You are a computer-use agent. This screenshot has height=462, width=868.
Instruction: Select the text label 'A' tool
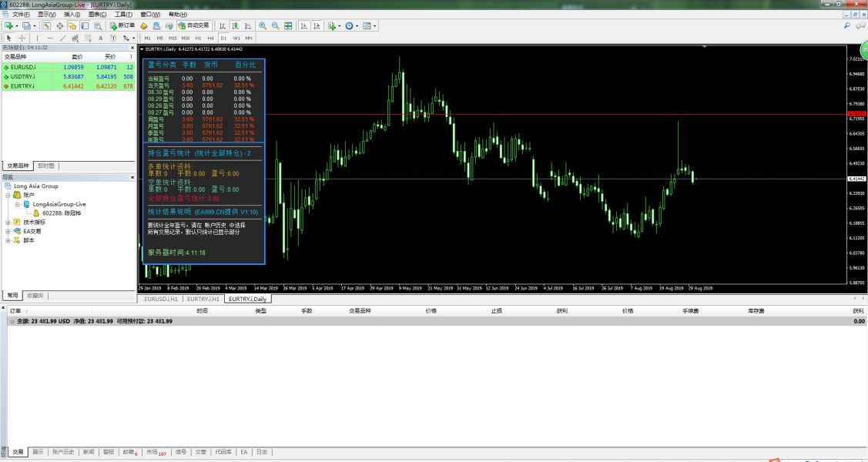pyautogui.click(x=100, y=38)
